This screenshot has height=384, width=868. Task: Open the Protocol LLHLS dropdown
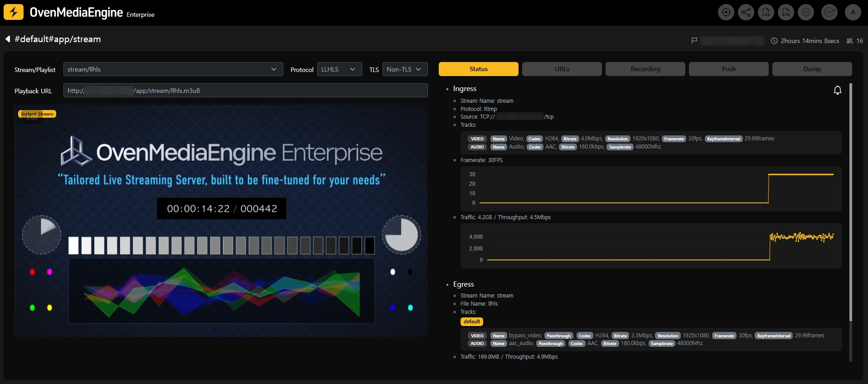pyautogui.click(x=339, y=69)
